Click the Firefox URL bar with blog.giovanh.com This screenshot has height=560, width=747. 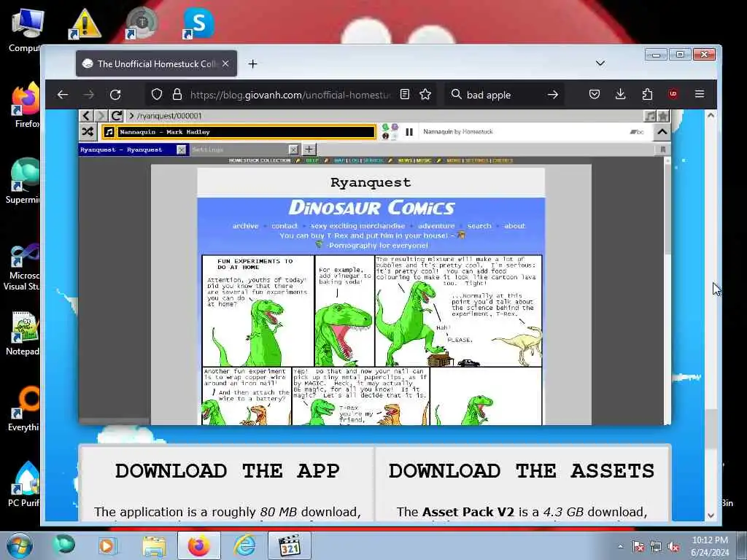pyautogui.click(x=290, y=95)
